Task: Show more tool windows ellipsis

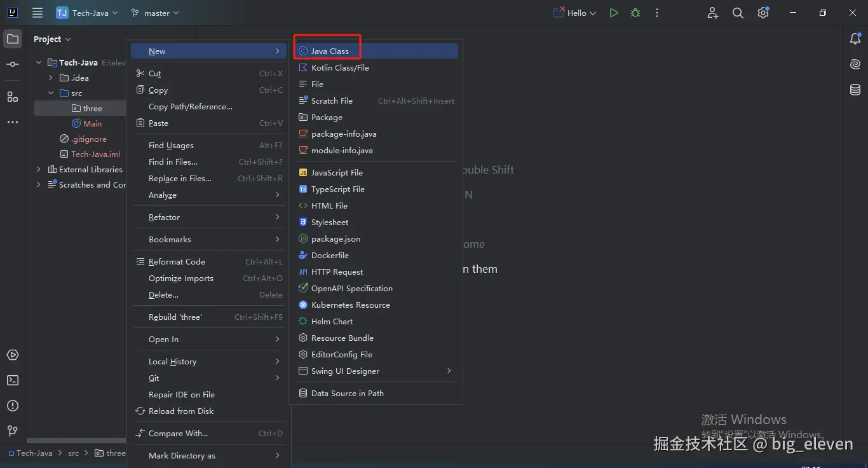Action: click(13, 122)
